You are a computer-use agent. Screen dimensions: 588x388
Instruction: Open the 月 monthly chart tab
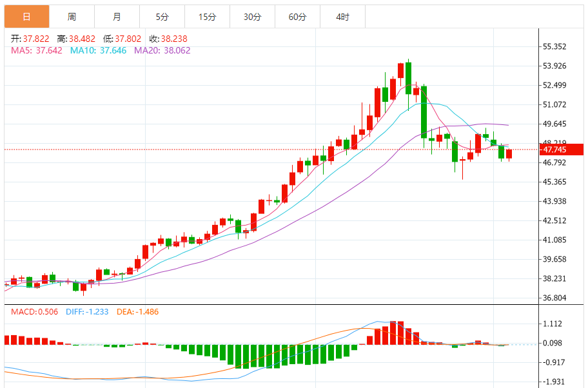point(117,17)
